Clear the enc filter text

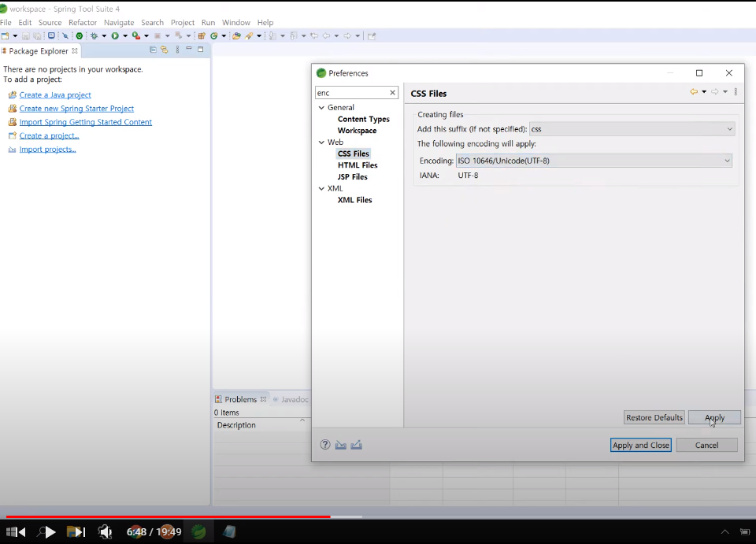pyautogui.click(x=392, y=93)
